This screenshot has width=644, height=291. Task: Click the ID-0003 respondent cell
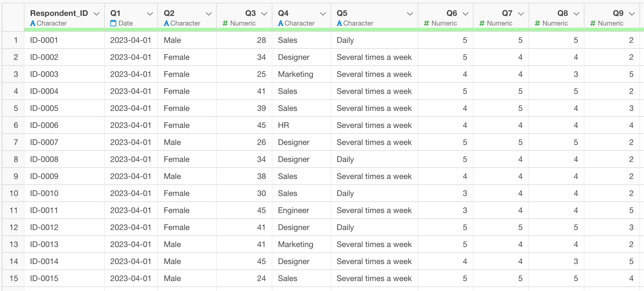click(44, 74)
